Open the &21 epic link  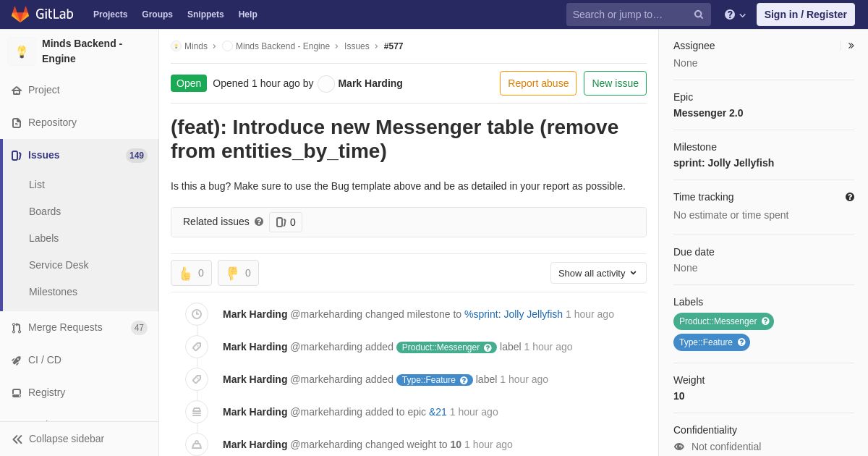tap(438, 412)
